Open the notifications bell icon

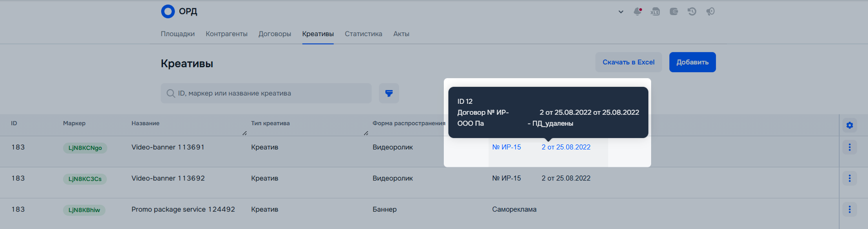click(637, 11)
